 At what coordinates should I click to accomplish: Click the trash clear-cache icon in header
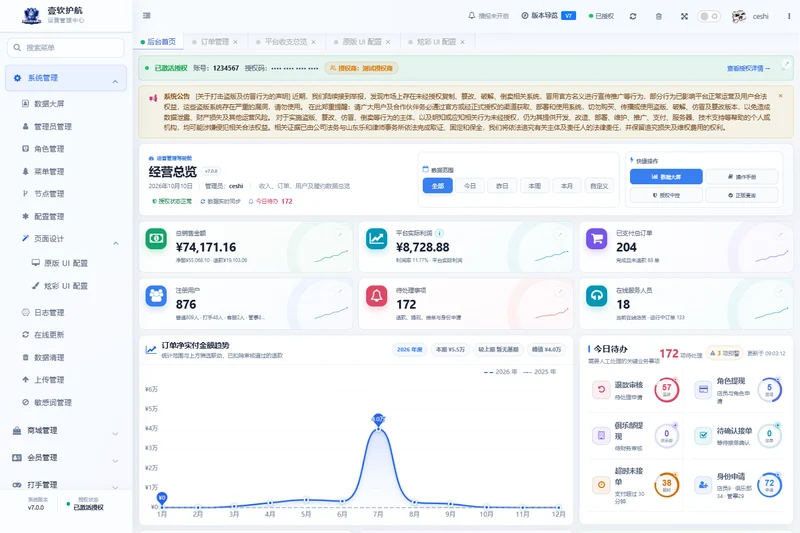pyautogui.click(x=659, y=16)
